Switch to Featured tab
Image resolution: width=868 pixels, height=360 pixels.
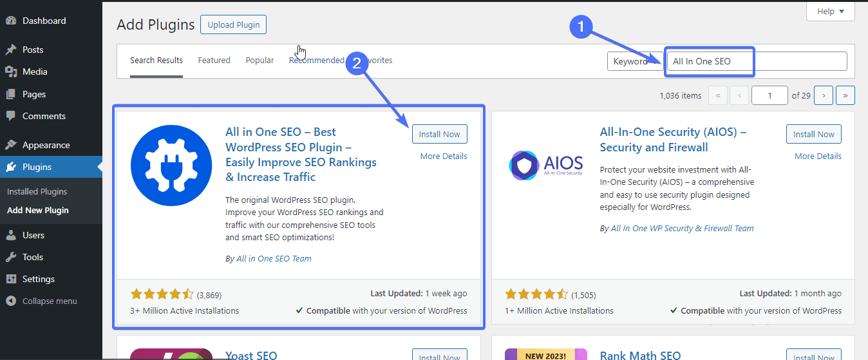[x=214, y=60]
